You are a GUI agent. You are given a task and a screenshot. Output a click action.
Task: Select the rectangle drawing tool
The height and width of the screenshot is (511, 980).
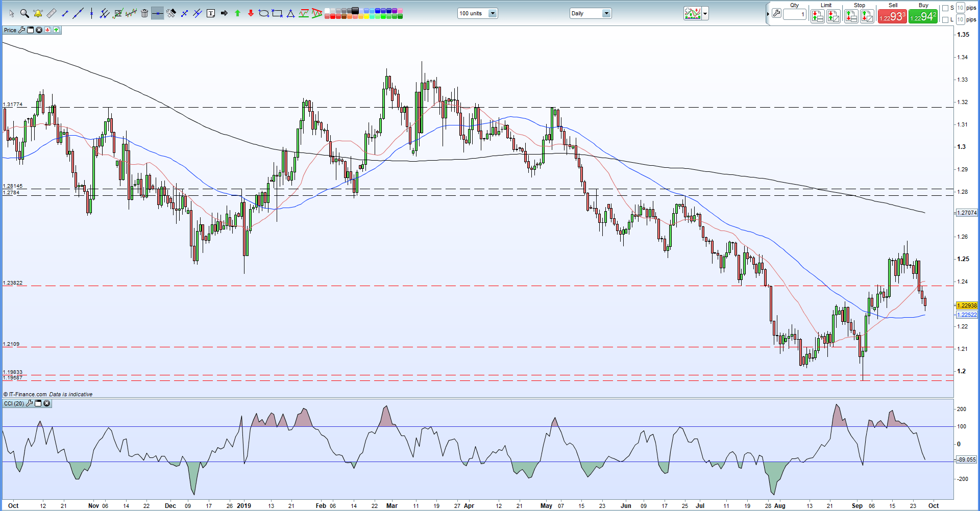tap(277, 14)
